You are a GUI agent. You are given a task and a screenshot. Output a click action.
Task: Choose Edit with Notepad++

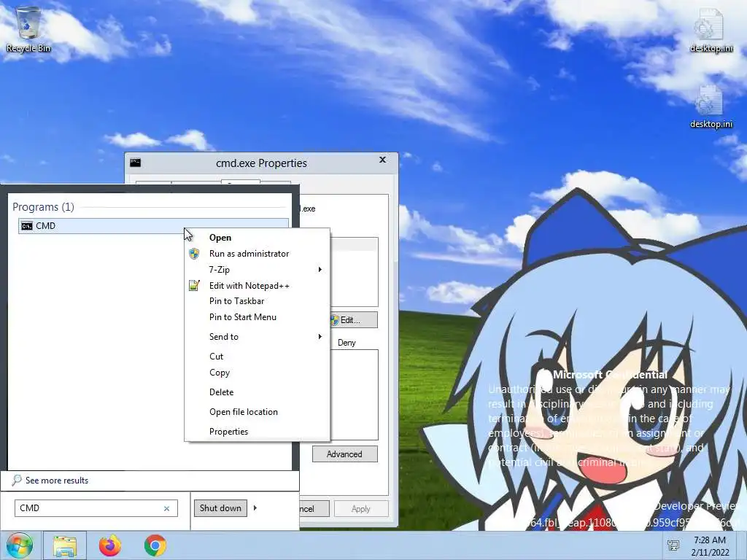click(x=258, y=286)
